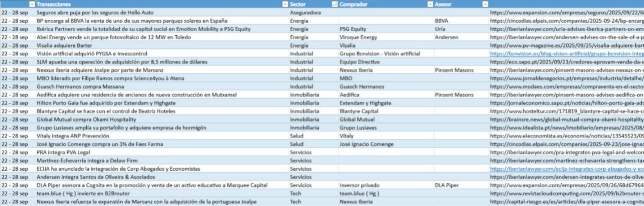Open the filter dropdown on the Transacciones column
Viewport: 644px width, 206px height.
285,4
